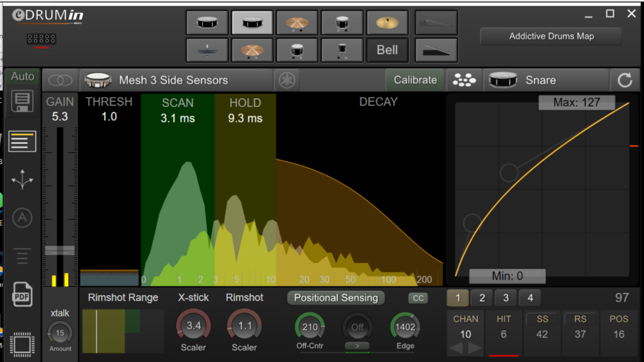644x362 pixels.
Task: Select the copper cymbal input next to the hi-hat
Action: coord(252,50)
